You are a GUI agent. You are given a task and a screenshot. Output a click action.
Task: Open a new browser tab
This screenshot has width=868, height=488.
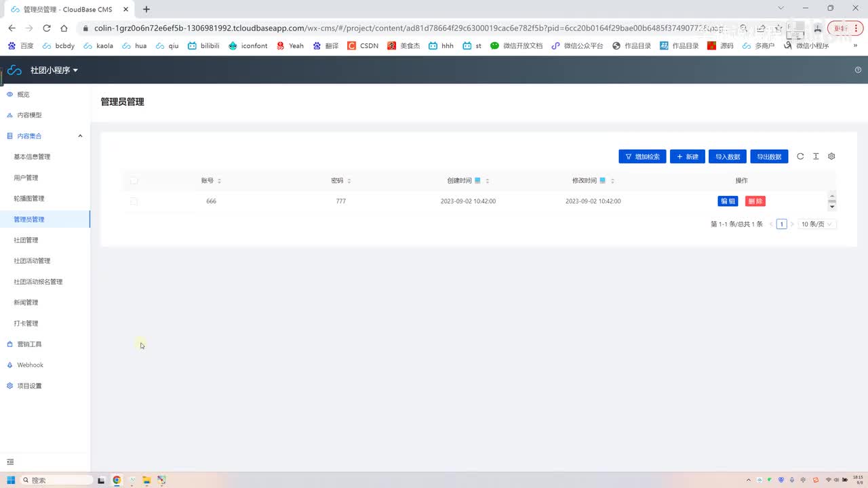tap(146, 9)
